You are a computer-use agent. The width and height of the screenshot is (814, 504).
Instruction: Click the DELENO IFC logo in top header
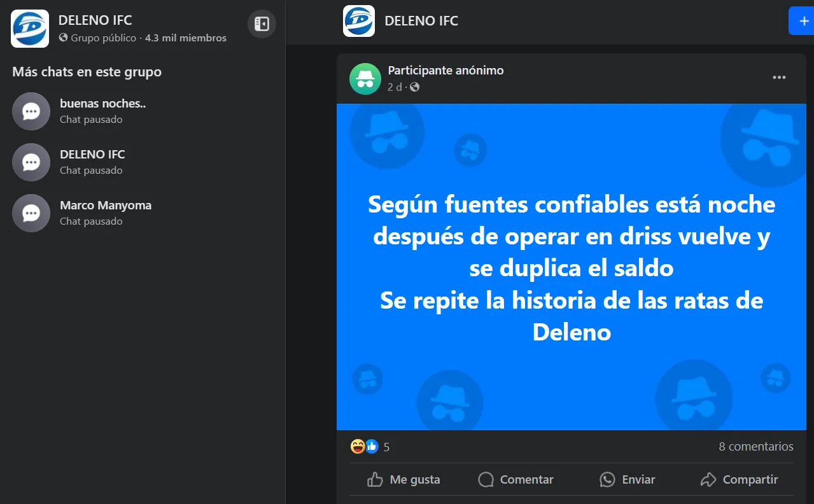point(359,21)
